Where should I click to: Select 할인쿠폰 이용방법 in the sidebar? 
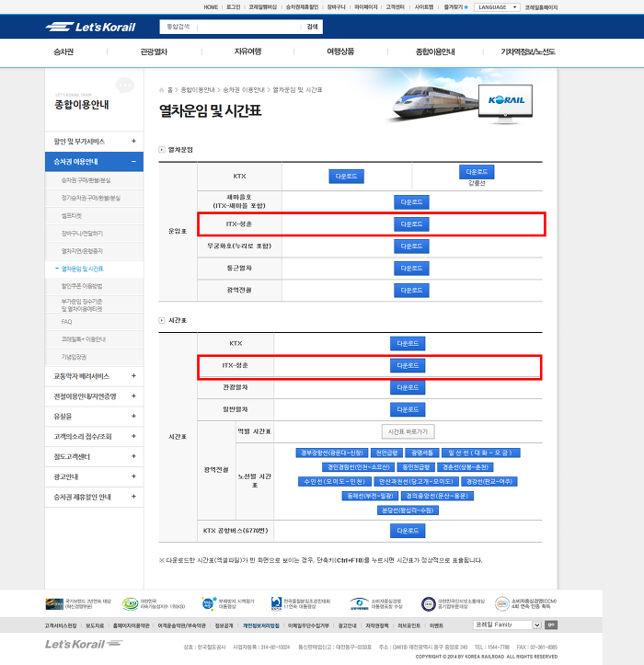coord(82,286)
